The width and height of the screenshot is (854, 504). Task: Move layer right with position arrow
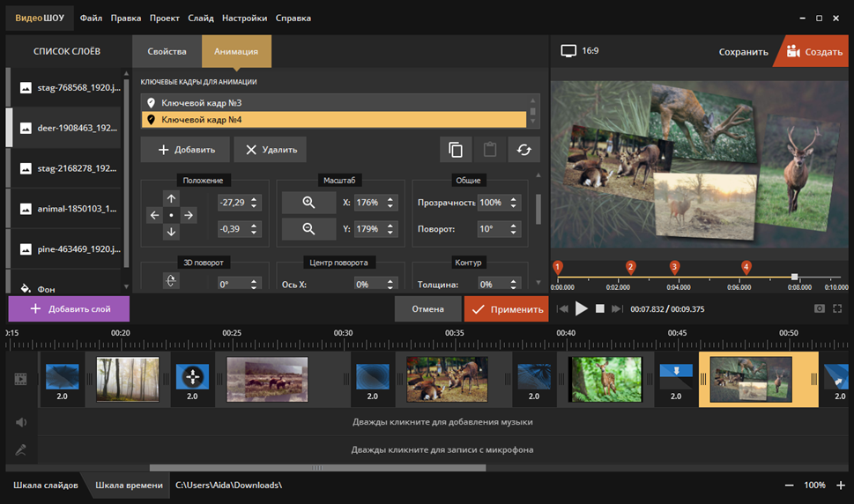(189, 216)
